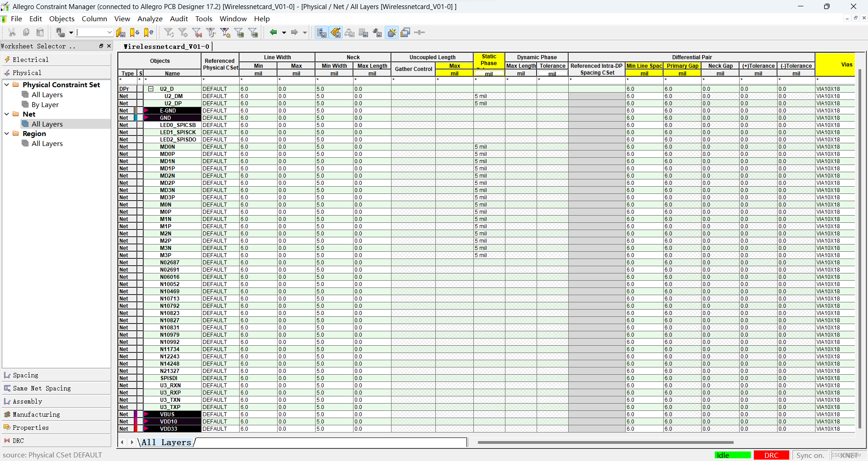Toggle the first highlighted worksheet view button
Viewport: 868px width, 461px height.
pyautogui.click(x=321, y=33)
